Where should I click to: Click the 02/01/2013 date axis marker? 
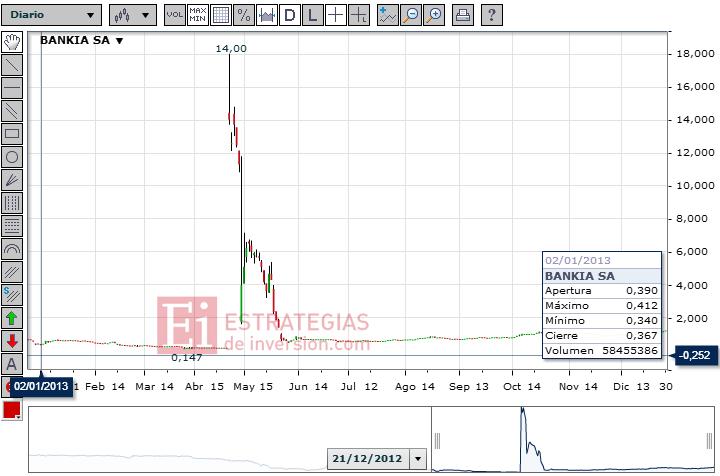41,386
